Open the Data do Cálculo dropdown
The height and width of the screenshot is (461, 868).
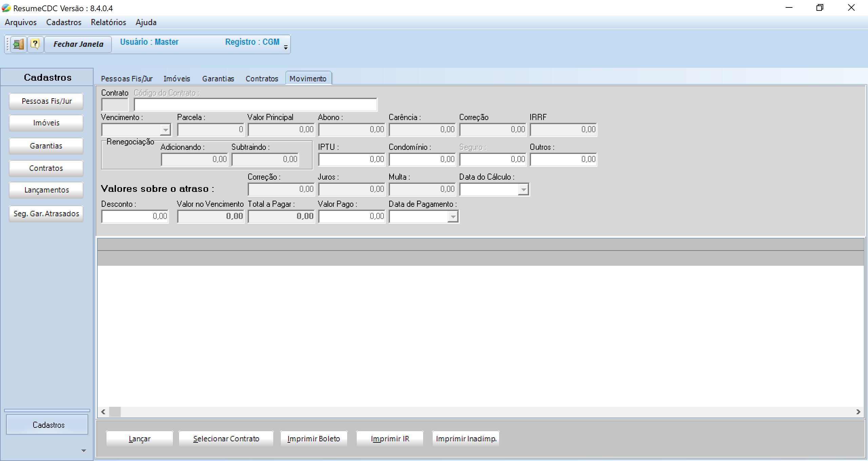pos(523,189)
